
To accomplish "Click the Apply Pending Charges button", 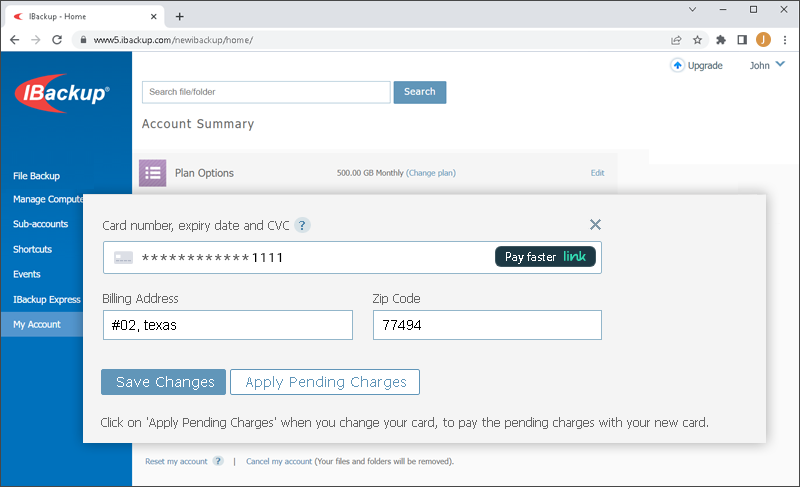I will point(325,382).
